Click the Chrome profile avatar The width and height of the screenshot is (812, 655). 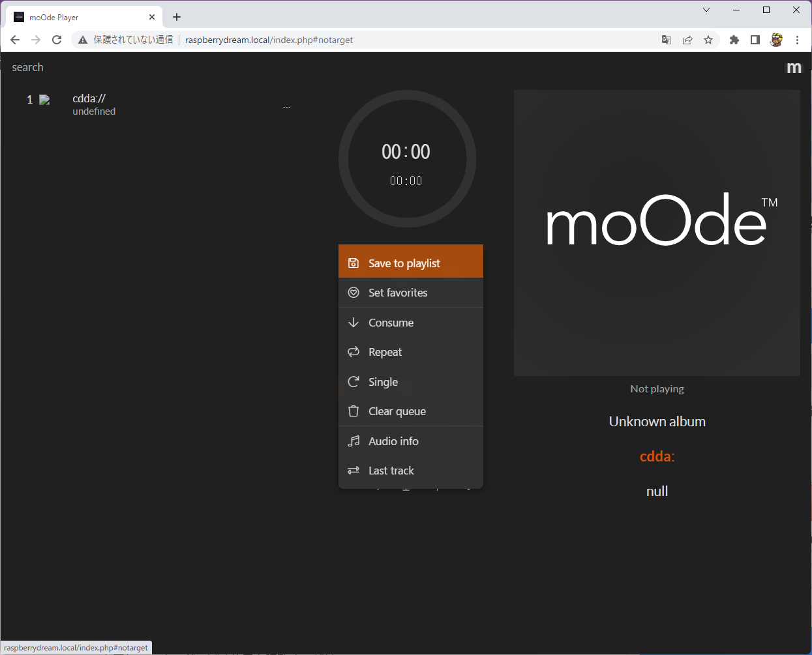776,40
